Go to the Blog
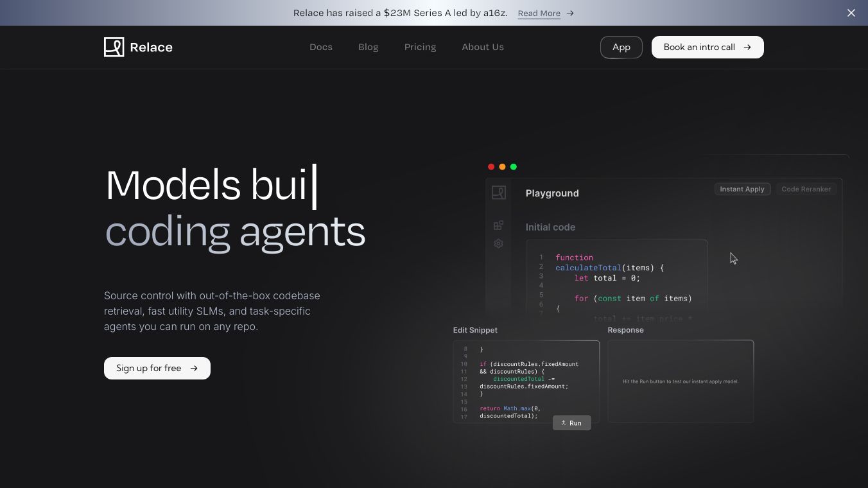868x488 pixels. coord(369,47)
